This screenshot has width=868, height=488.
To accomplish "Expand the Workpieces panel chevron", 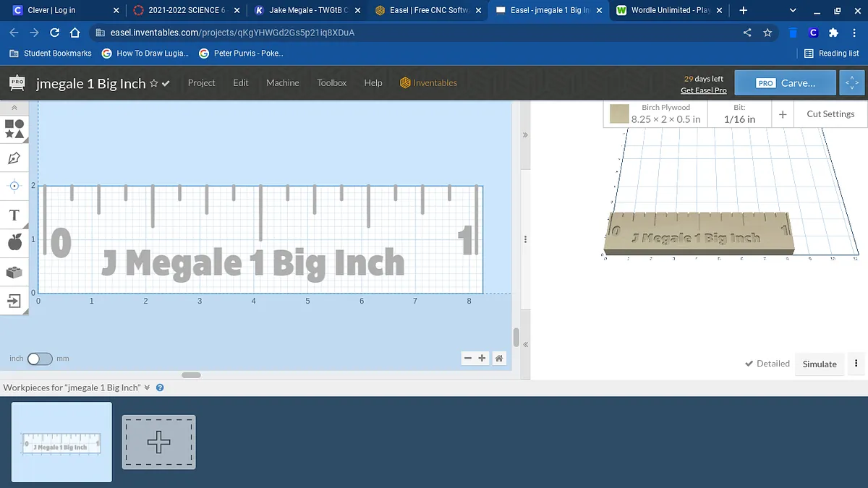I will (x=148, y=388).
